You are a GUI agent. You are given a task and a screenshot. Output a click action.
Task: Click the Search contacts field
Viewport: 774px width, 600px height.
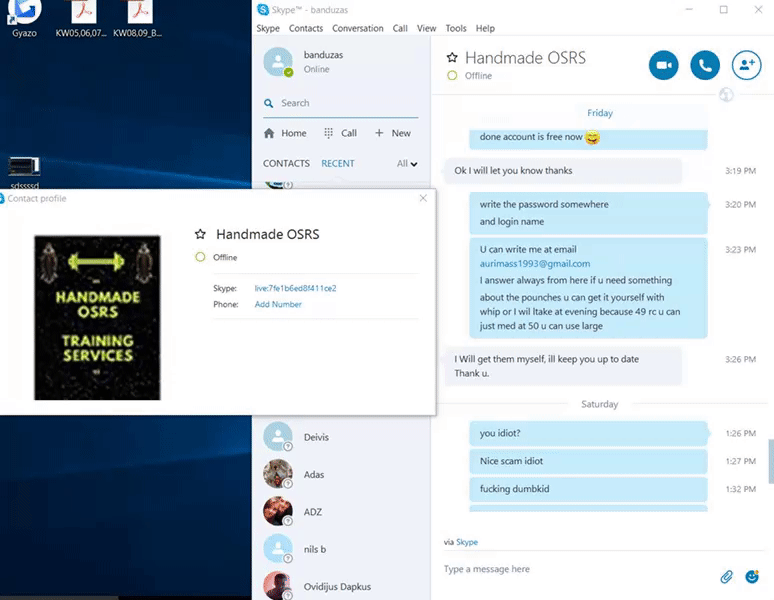coord(341,103)
